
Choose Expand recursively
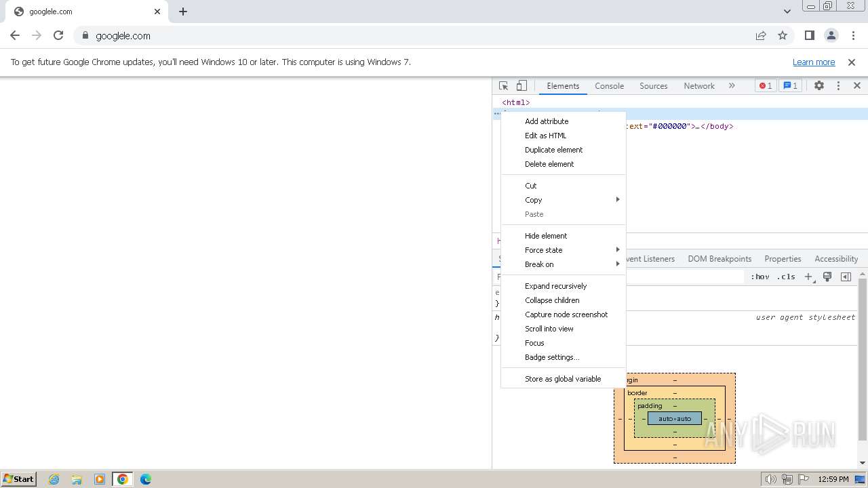click(x=563, y=286)
